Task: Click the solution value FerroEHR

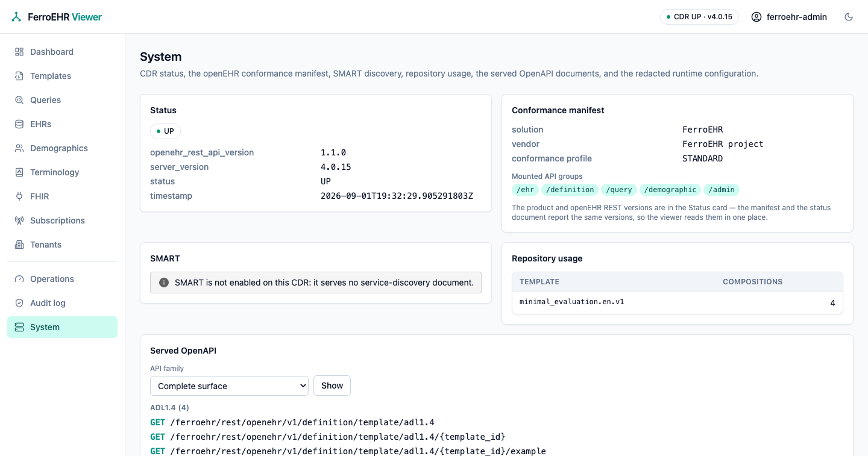Action: tap(702, 130)
